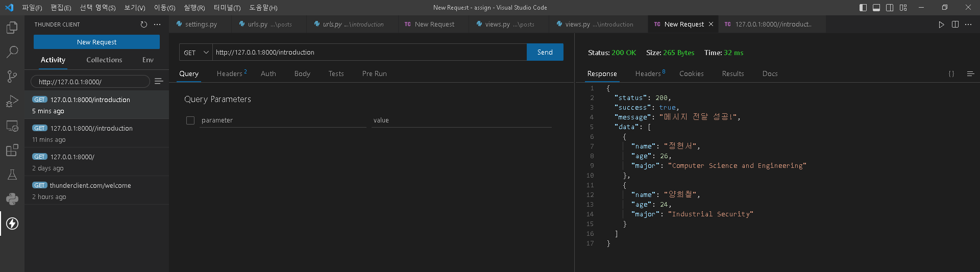Open the Python sidebar view
This screenshot has height=272, width=980.
pyautogui.click(x=12, y=199)
